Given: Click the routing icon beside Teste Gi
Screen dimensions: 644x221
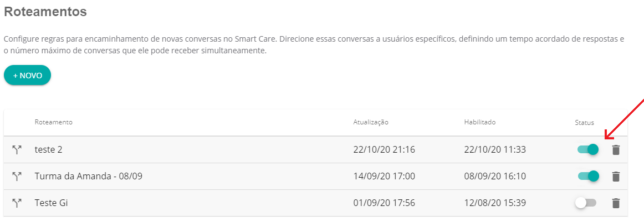Looking at the screenshot, I should click(x=17, y=203).
